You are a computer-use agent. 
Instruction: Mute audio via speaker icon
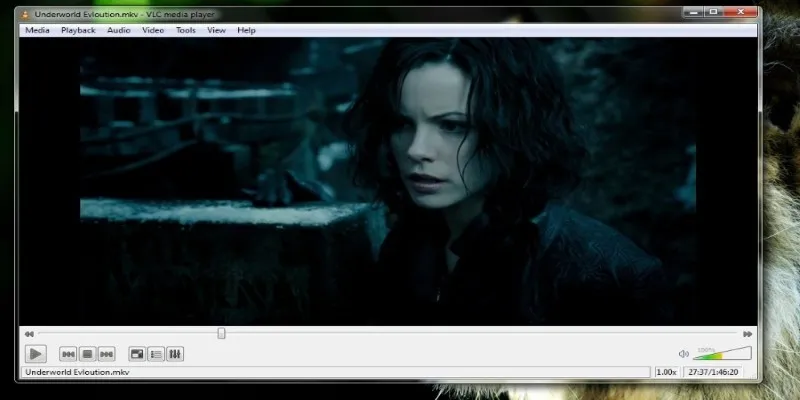click(x=684, y=354)
